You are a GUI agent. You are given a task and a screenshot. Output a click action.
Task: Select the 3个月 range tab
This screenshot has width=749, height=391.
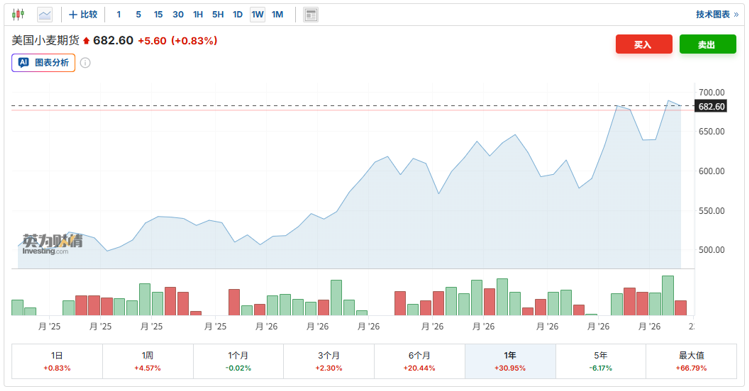pos(329,361)
